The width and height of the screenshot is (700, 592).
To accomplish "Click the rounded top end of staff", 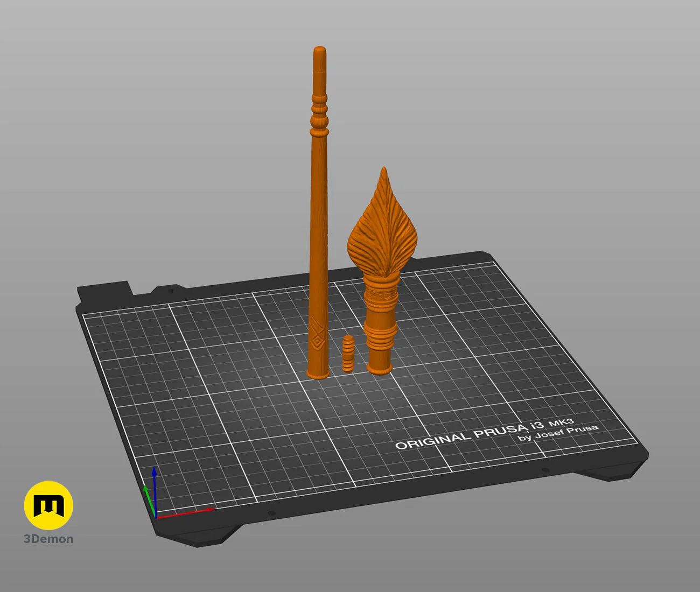I will tap(320, 52).
